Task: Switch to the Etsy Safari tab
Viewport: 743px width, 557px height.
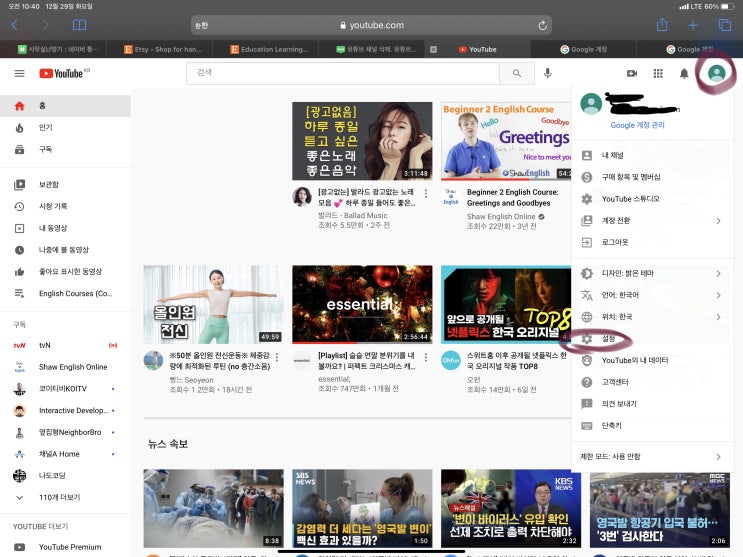Action: pos(160,49)
